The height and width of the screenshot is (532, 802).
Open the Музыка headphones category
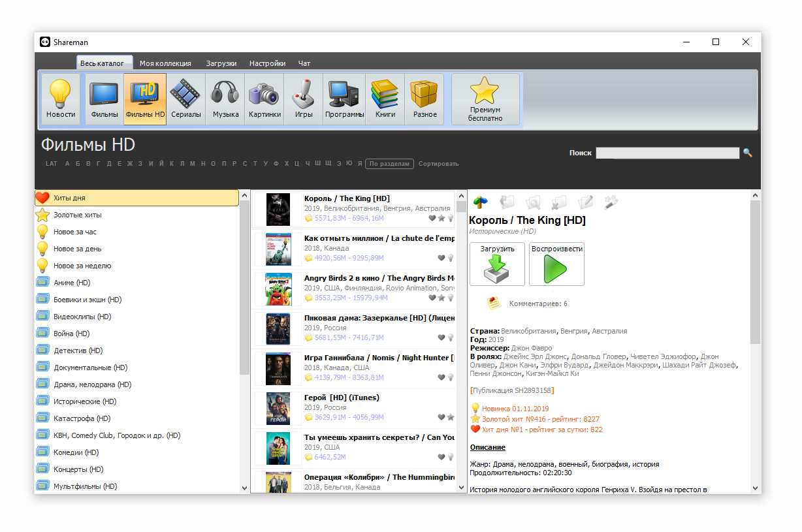point(225,99)
